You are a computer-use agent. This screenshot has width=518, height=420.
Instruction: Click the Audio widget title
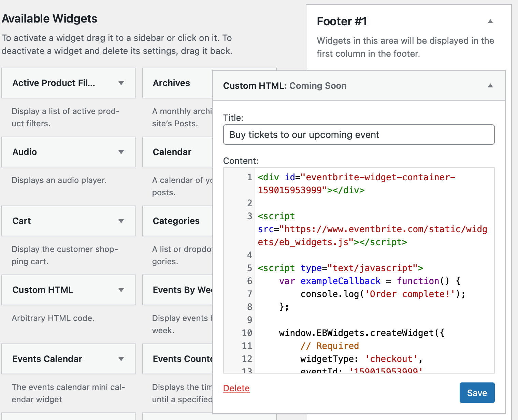pyautogui.click(x=25, y=152)
